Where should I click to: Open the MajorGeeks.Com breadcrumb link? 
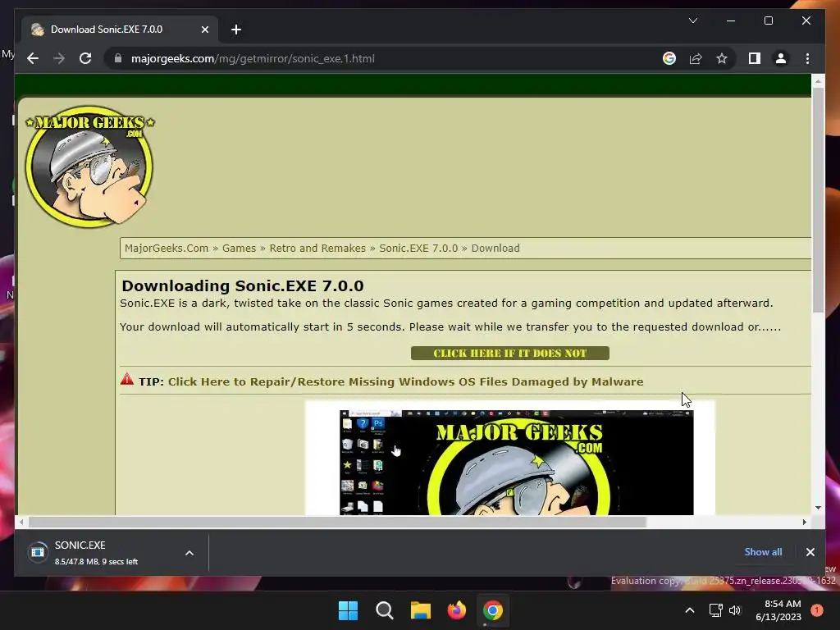(x=166, y=248)
